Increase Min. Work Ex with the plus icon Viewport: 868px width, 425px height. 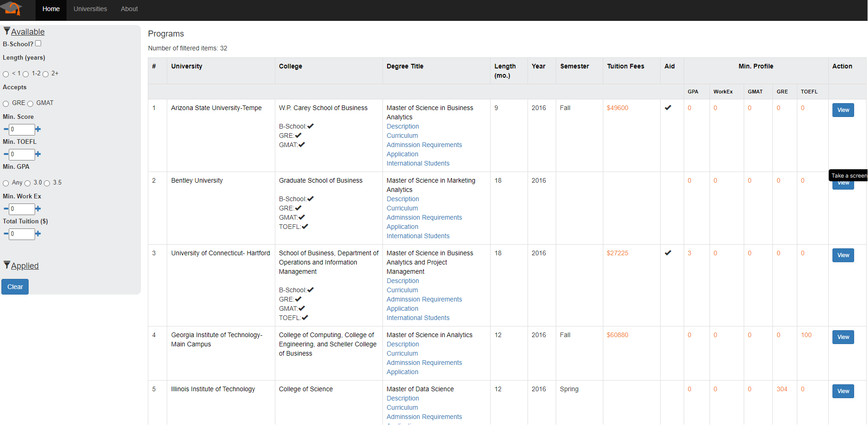point(38,209)
